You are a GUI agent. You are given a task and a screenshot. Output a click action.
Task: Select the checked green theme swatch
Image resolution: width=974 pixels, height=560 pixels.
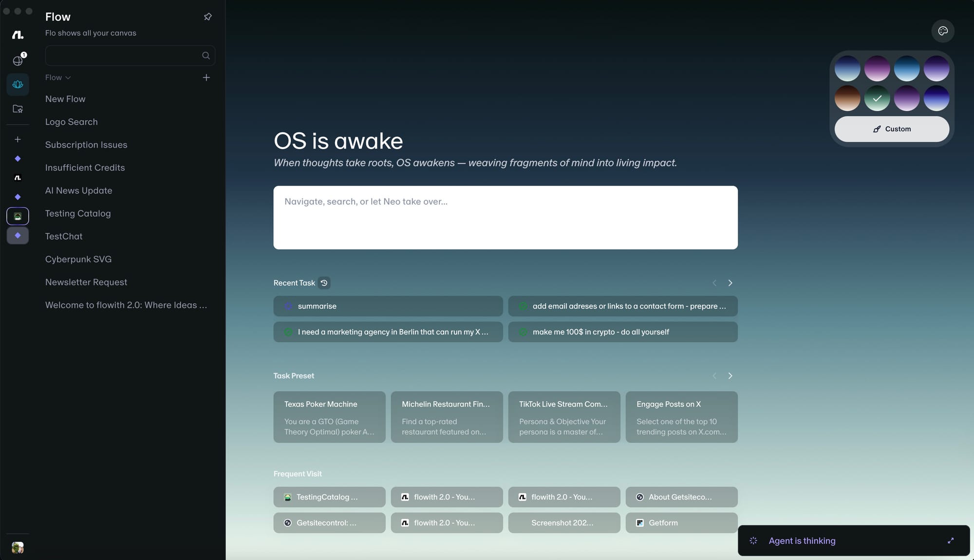[x=877, y=98]
